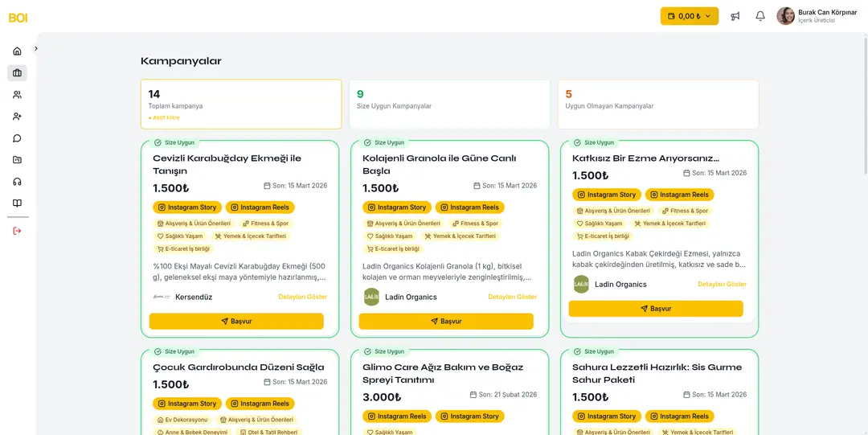This screenshot has height=435, width=868.
Task: Expand the sidebar with the chevron arrow
Action: click(x=36, y=49)
